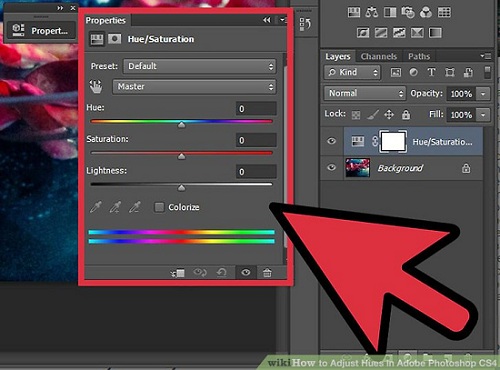Screen dimensions: 500x370
Task: Select the white layer mask thumbnail
Action: pos(393,141)
